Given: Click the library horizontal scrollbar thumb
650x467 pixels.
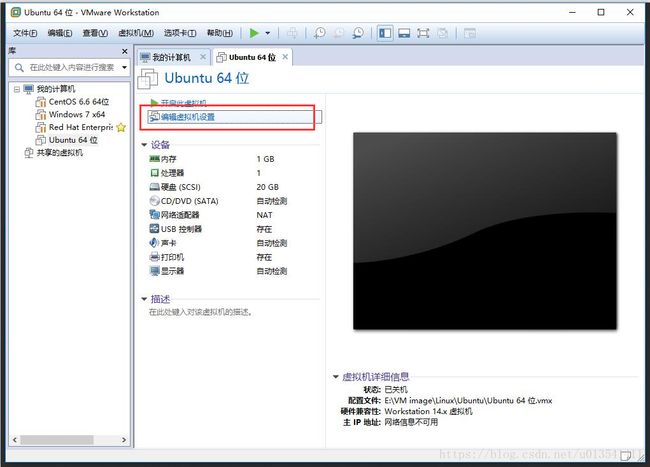Looking at the screenshot, I should point(57,440).
